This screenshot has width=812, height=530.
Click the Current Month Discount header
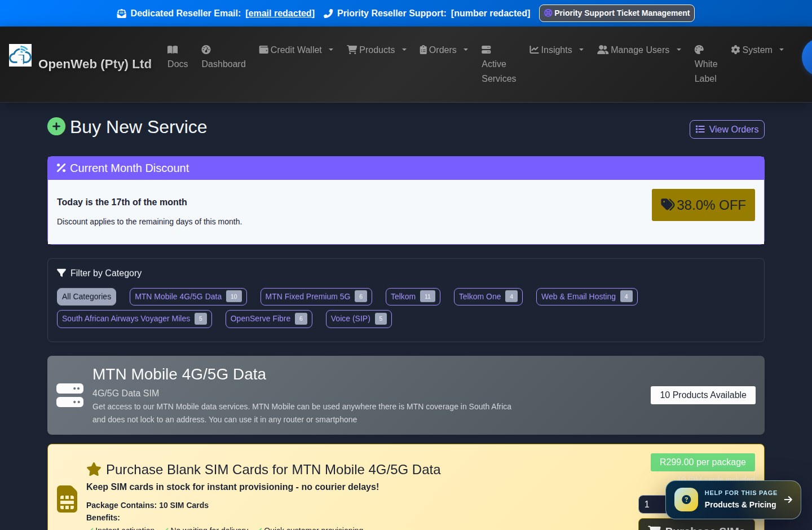(406, 168)
